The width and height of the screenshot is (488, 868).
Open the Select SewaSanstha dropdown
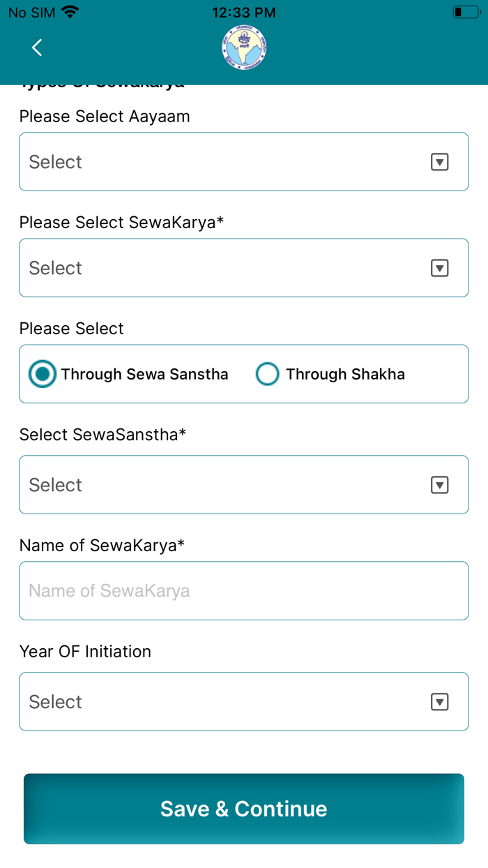[x=243, y=484]
